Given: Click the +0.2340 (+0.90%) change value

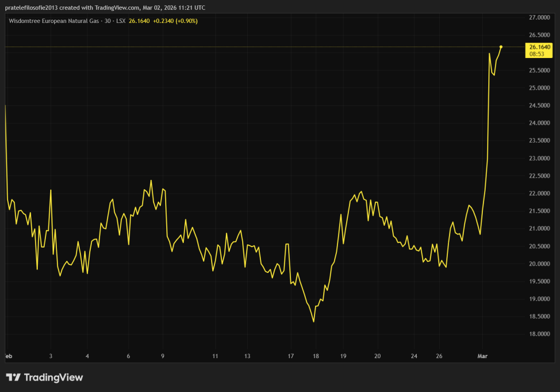Looking at the screenshot, I should tap(175, 21).
